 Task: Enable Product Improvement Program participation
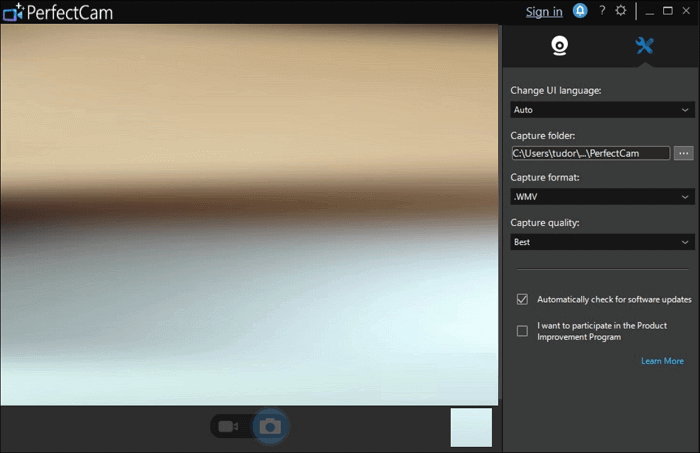[x=522, y=331]
